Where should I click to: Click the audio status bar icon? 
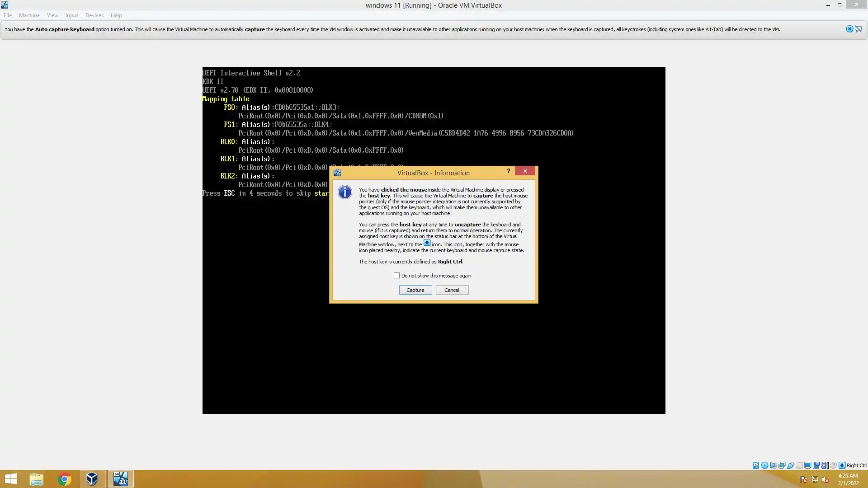(773, 465)
